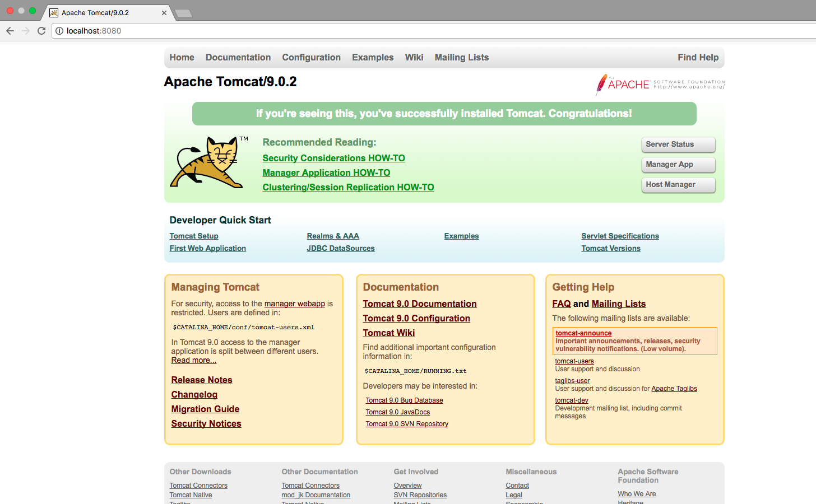The height and width of the screenshot is (504, 816).
Task: Click the FAQ link in Getting Help
Action: click(562, 304)
